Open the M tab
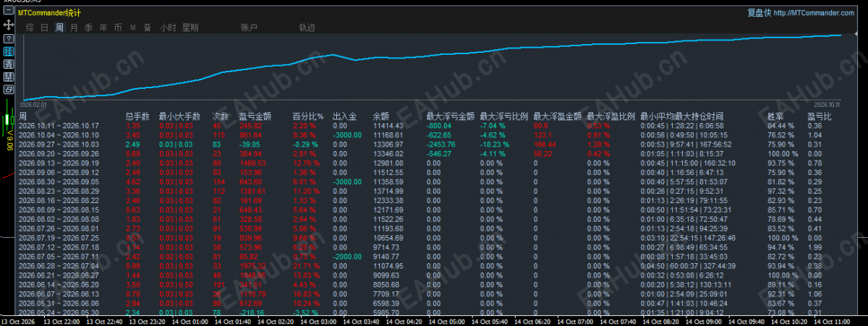The width and height of the screenshot is (868, 326). tap(133, 27)
